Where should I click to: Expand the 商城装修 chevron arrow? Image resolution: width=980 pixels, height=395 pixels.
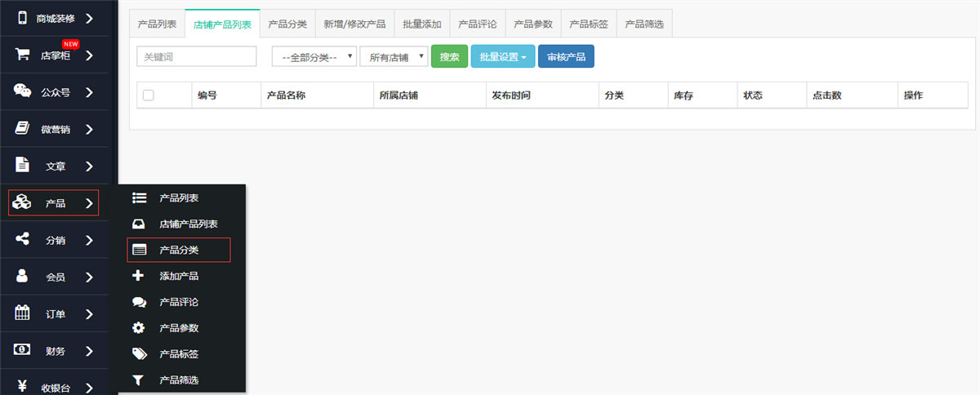89,17
